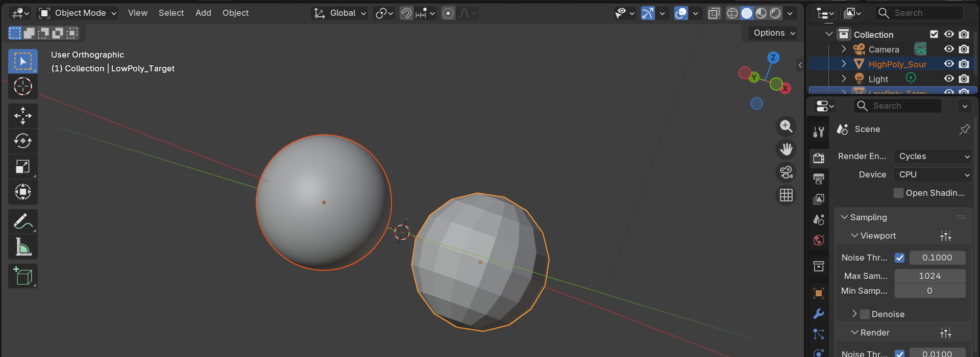Open the pivot point dropdown
The image size is (980, 357).
[383, 13]
